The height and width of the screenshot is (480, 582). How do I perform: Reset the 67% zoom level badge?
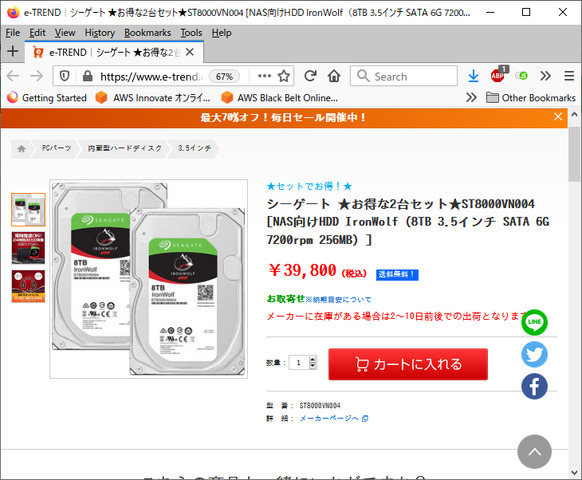point(224,76)
